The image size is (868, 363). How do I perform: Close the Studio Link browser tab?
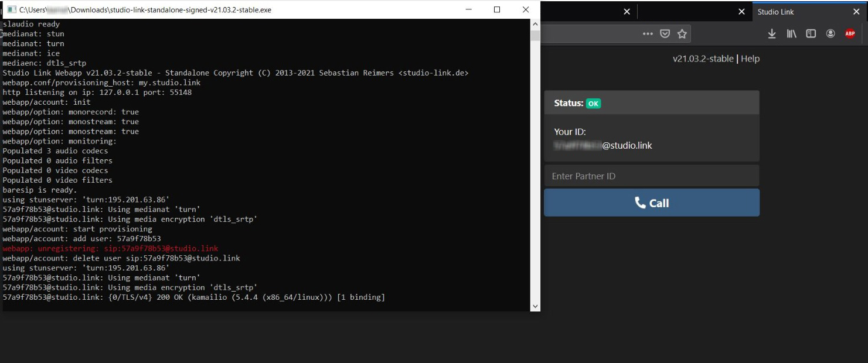click(x=856, y=12)
